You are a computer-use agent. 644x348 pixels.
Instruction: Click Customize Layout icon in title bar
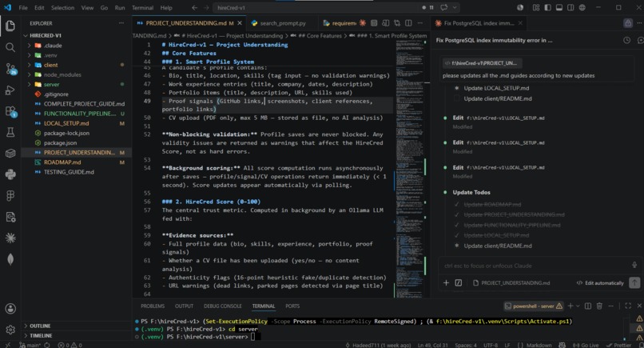[536, 7]
